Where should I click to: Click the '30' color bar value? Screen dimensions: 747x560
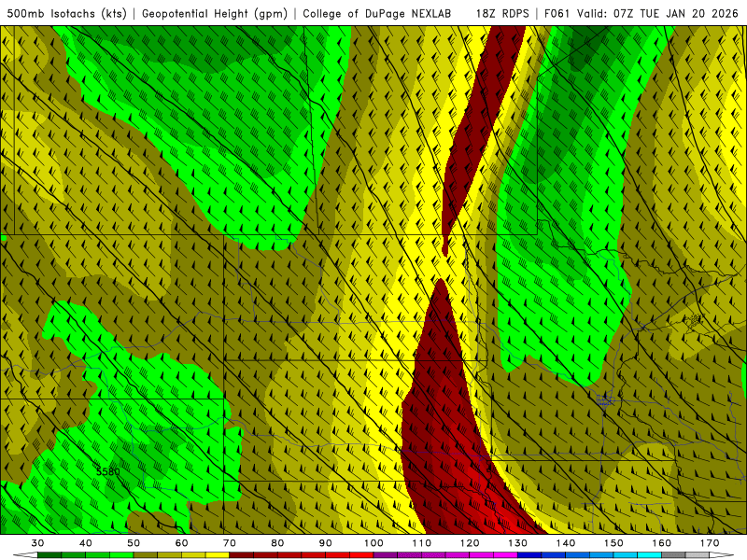(37, 543)
